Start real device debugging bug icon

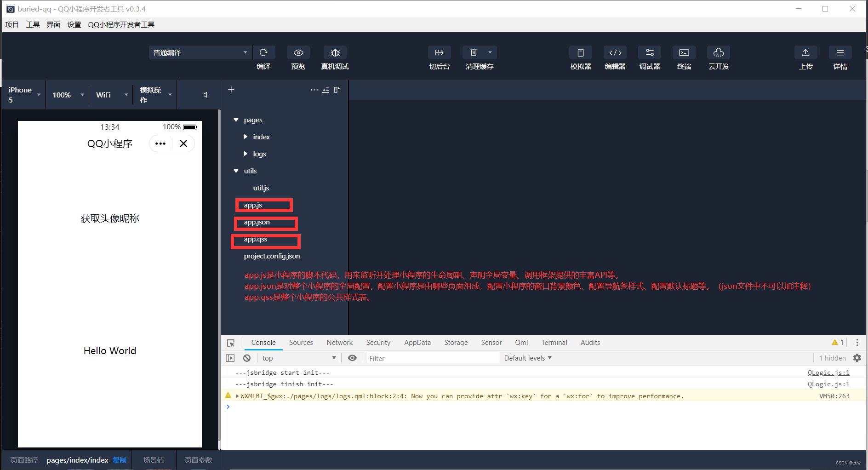(x=335, y=52)
